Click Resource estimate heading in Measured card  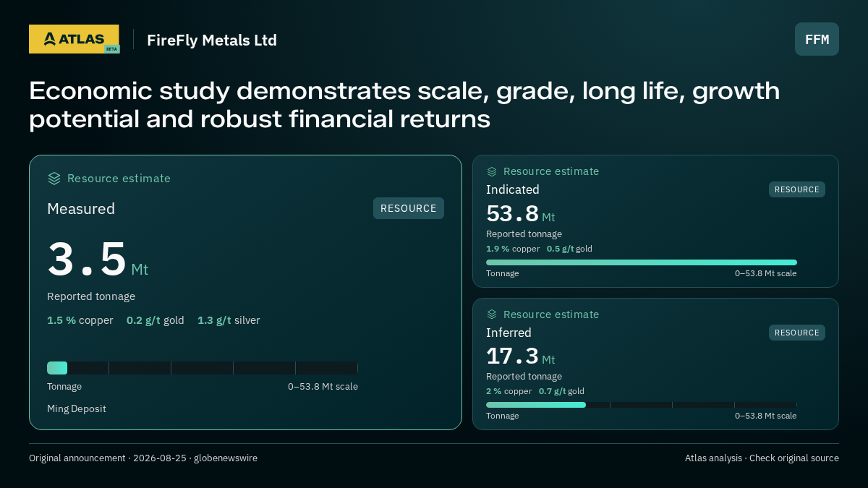[119, 179]
